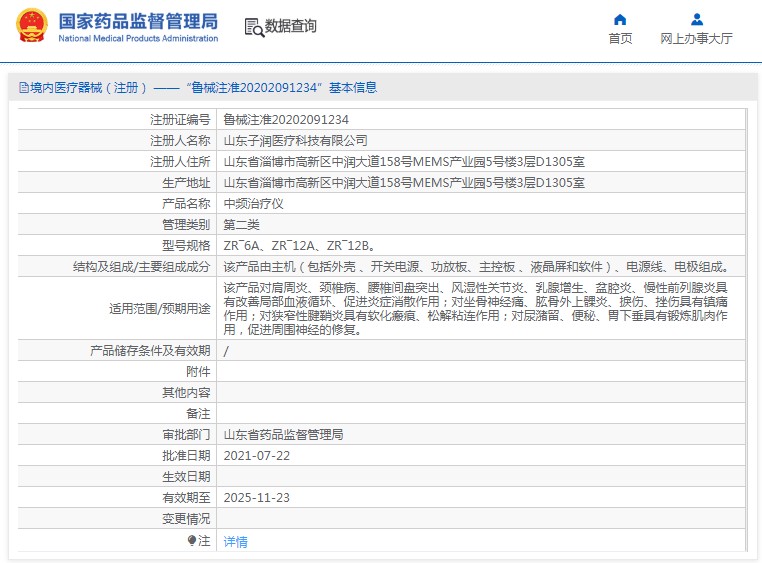Click the 附件 row label
Viewport: 762px width, 563px height.
click(198, 372)
